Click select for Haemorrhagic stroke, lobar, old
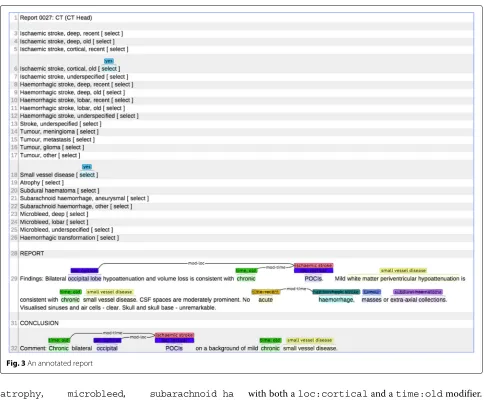Viewport: 485px width, 400px height. [114, 108]
